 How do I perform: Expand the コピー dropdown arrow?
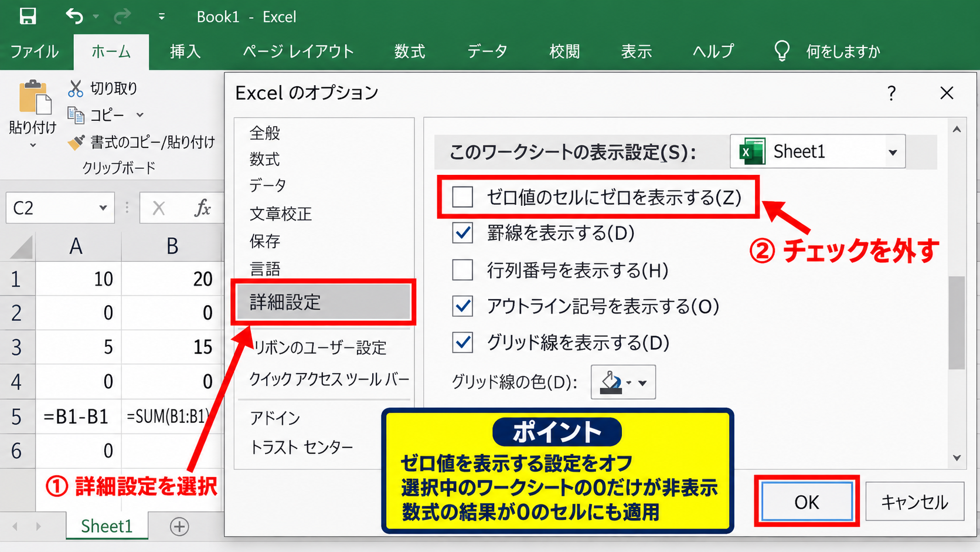139,115
